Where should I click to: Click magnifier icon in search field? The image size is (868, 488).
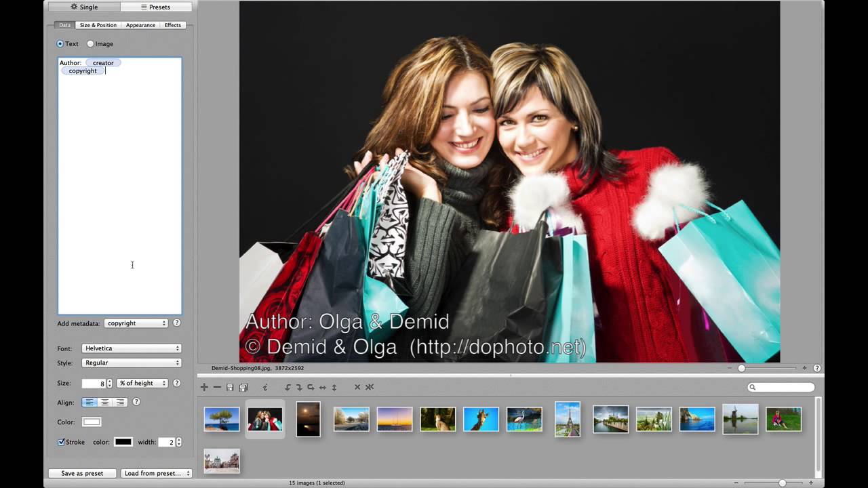click(x=753, y=388)
